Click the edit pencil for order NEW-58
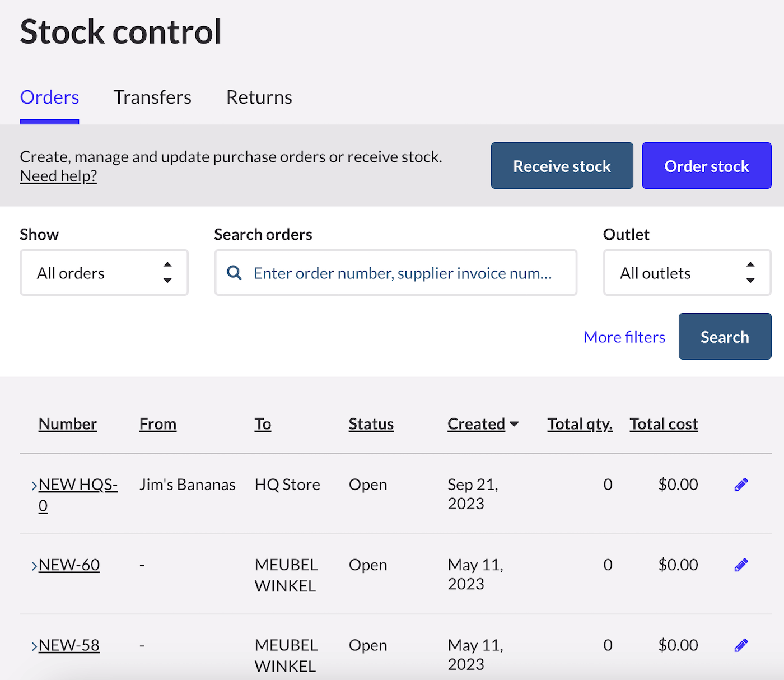This screenshot has height=680, width=784. point(741,645)
